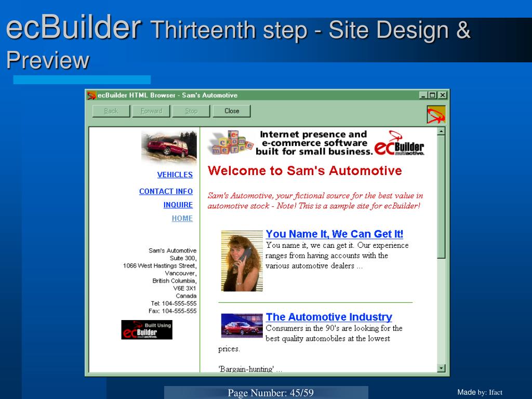Close the ecBuilder HTML Browser window
This screenshot has height=399, width=532.
pos(443,96)
